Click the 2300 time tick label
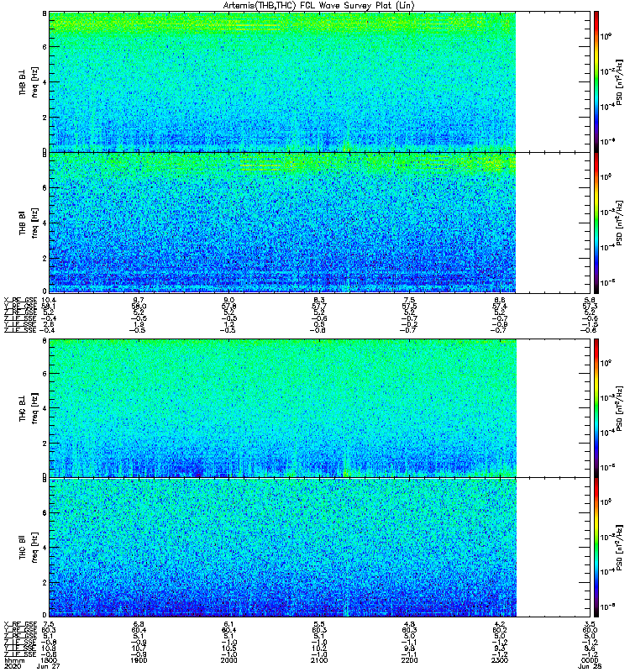The width and height of the screenshot is (630, 672). (500, 660)
